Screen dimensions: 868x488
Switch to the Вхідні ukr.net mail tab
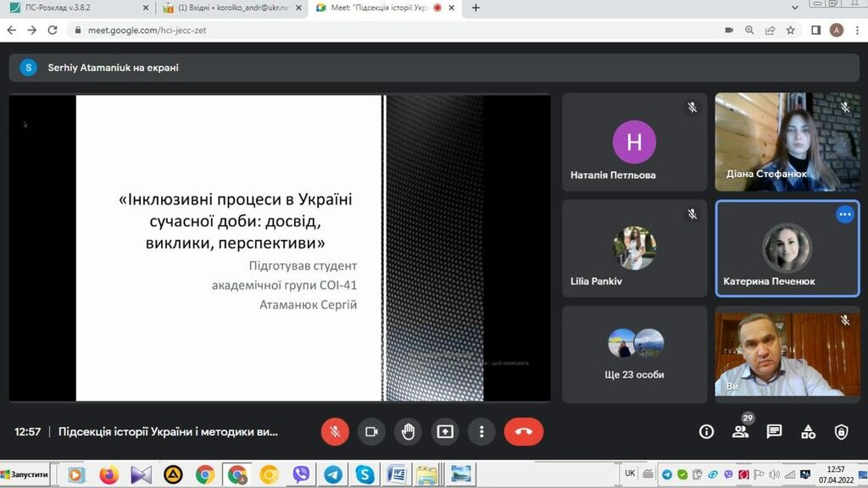229,8
